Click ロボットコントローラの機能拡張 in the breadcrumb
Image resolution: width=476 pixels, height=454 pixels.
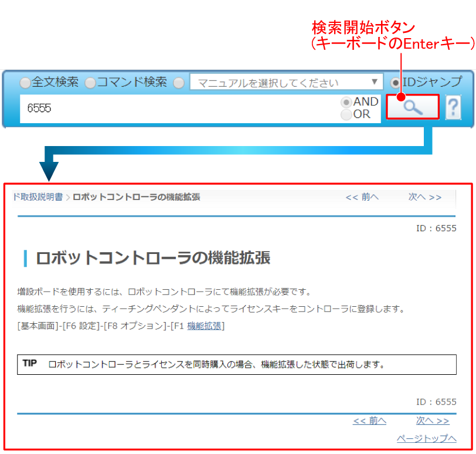point(137,197)
